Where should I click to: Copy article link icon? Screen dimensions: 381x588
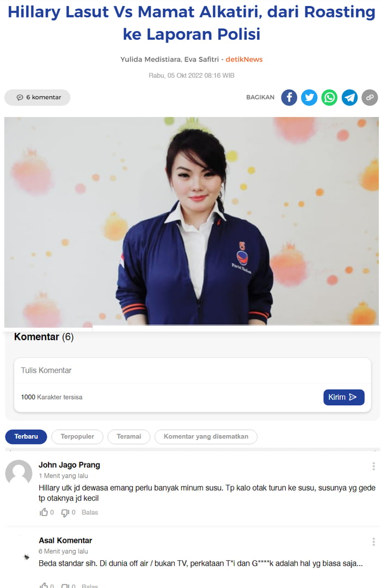[370, 97]
